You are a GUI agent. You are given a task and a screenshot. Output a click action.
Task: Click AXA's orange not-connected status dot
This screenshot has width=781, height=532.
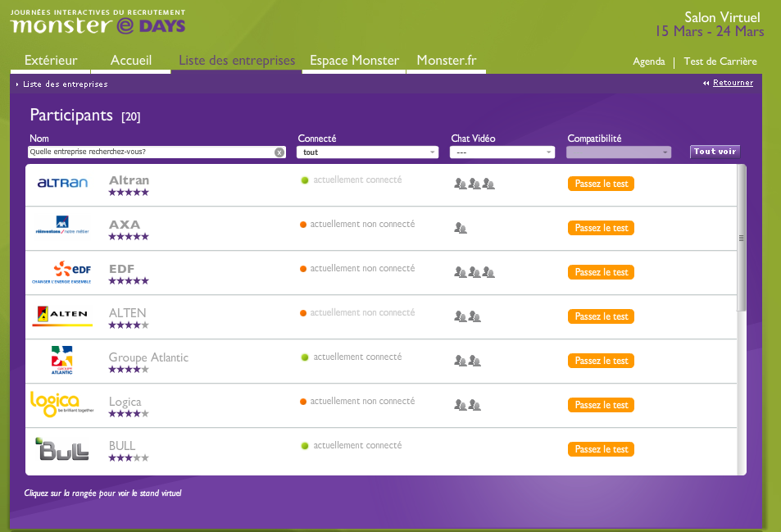coord(303,225)
